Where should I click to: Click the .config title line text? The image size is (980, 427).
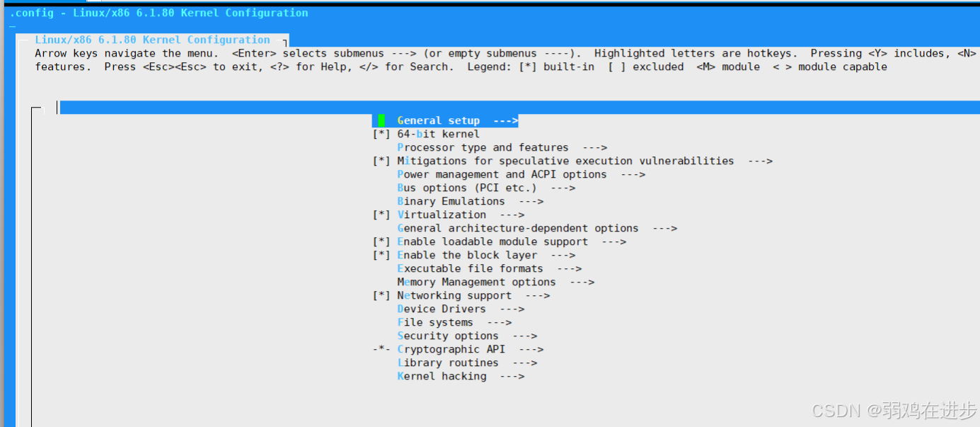pos(159,13)
